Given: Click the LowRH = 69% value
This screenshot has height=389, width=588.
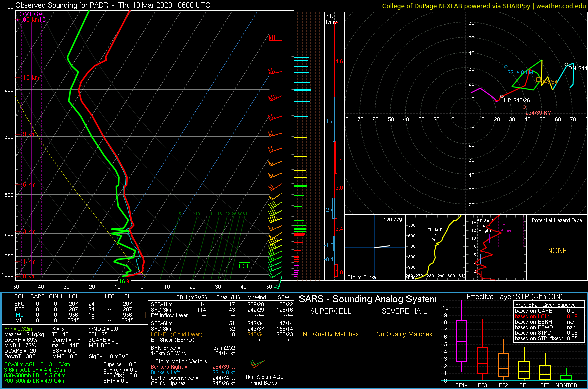Looking at the screenshot, I should [x=21, y=340].
